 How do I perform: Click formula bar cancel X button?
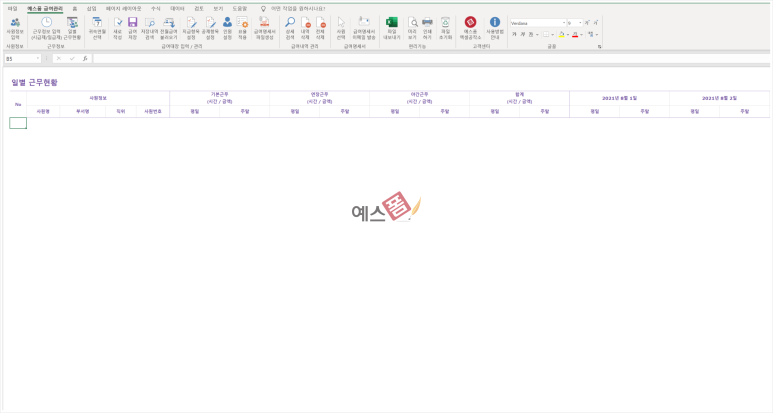(59, 59)
